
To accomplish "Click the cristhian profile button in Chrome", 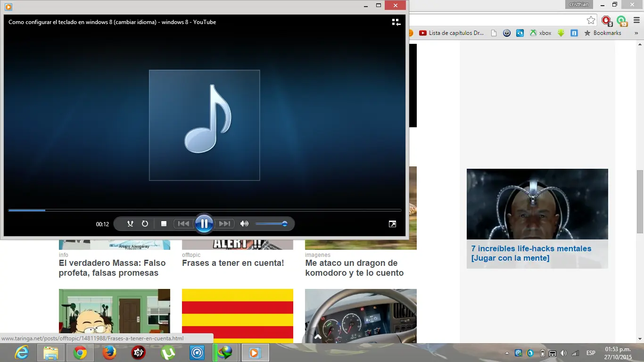I will 579,4.
